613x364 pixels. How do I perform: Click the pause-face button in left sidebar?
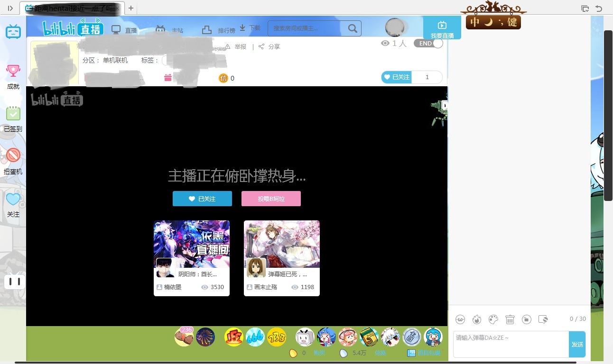pos(15,282)
